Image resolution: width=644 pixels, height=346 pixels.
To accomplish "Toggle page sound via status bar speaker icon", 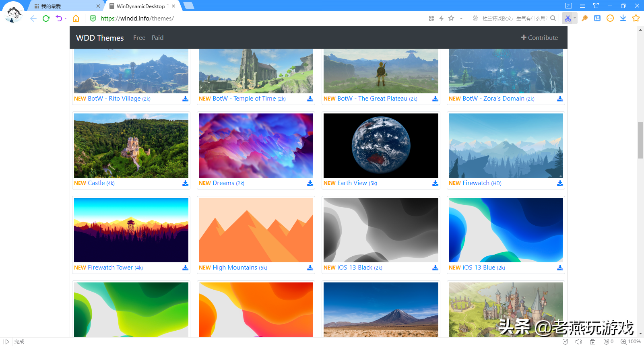I will (x=578, y=342).
